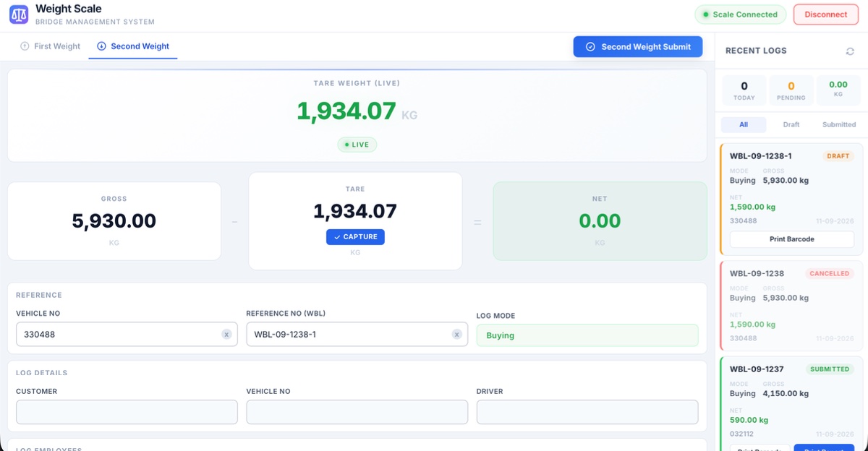Click the Driver input field

[x=587, y=412]
